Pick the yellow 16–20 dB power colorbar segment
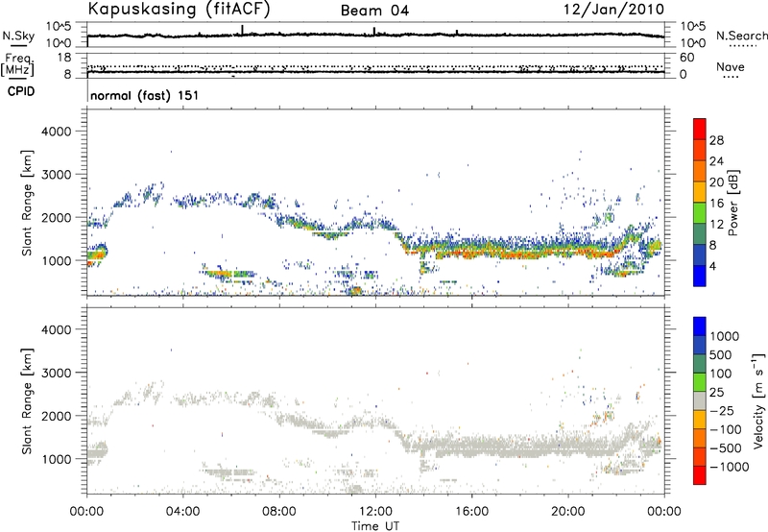This screenshot has height=532, width=768. [x=700, y=192]
